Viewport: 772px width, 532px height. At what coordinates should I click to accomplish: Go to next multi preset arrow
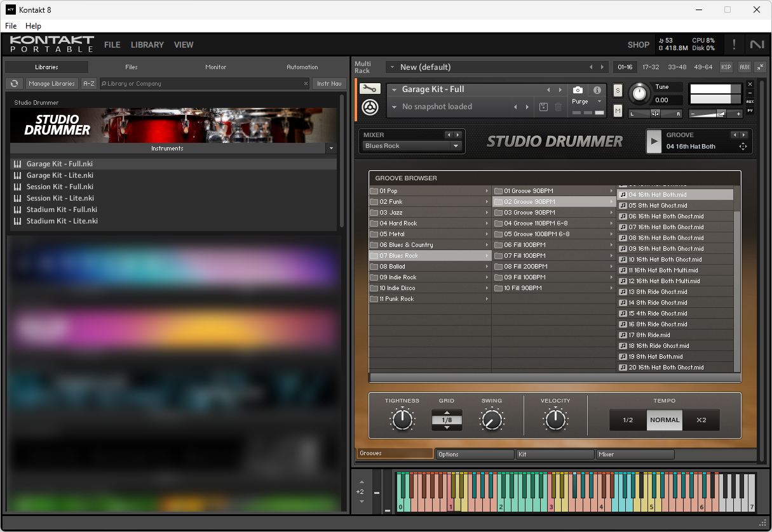tap(603, 67)
